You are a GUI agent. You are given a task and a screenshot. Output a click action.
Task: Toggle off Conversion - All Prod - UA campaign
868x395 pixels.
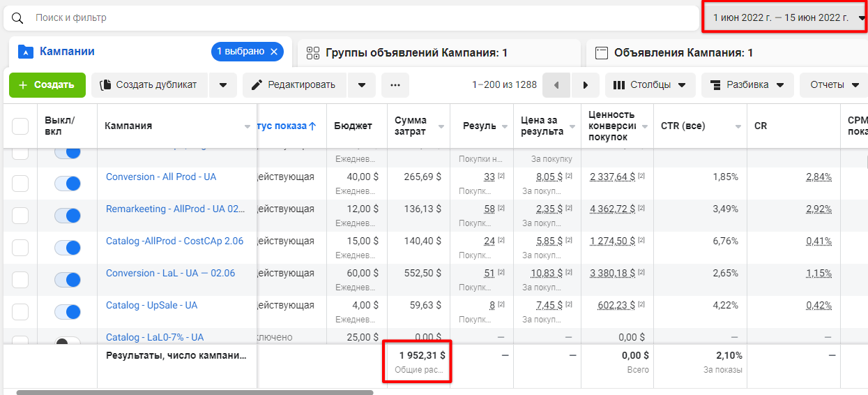(68, 184)
